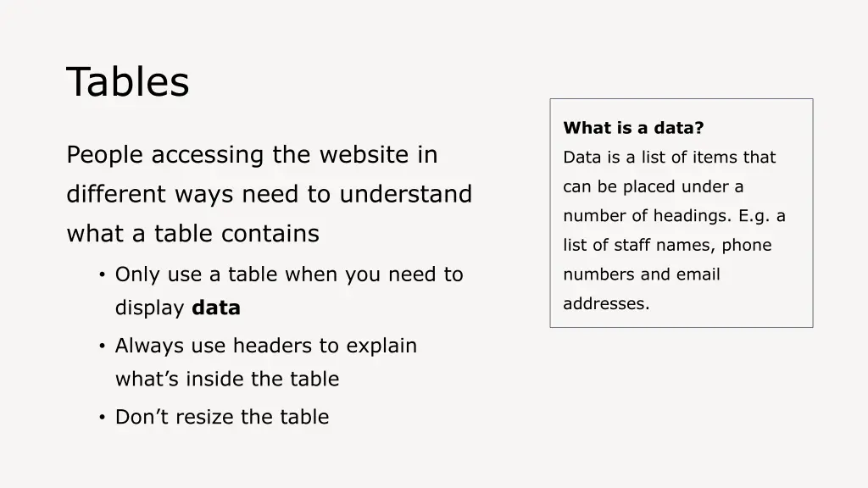
Task: Select the "What is a data?" heading
Action: [633, 129]
